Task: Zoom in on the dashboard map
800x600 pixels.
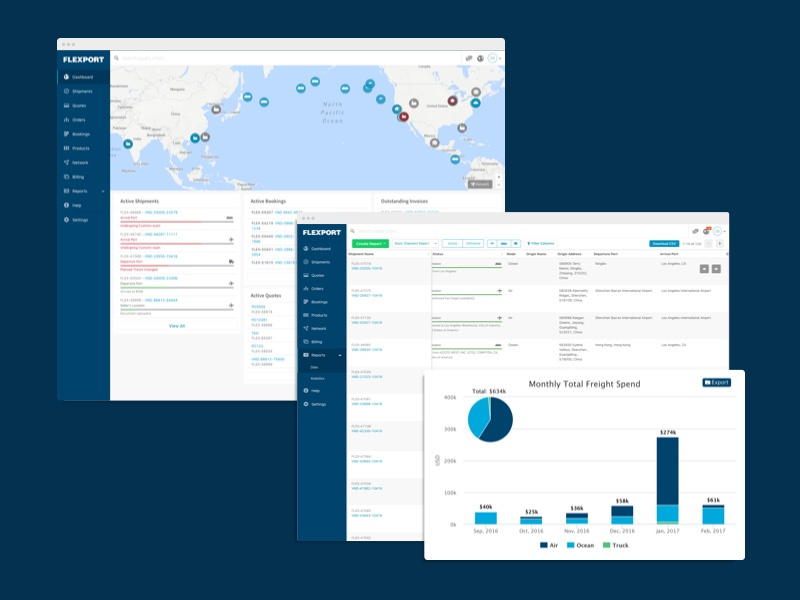Action: tap(499, 177)
